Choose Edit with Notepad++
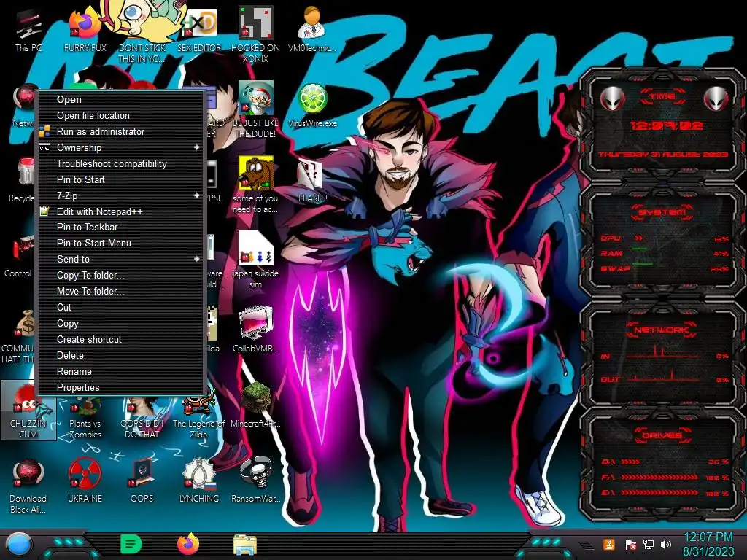The height and width of the screenshot is (560, 747). tap(121, 212)
